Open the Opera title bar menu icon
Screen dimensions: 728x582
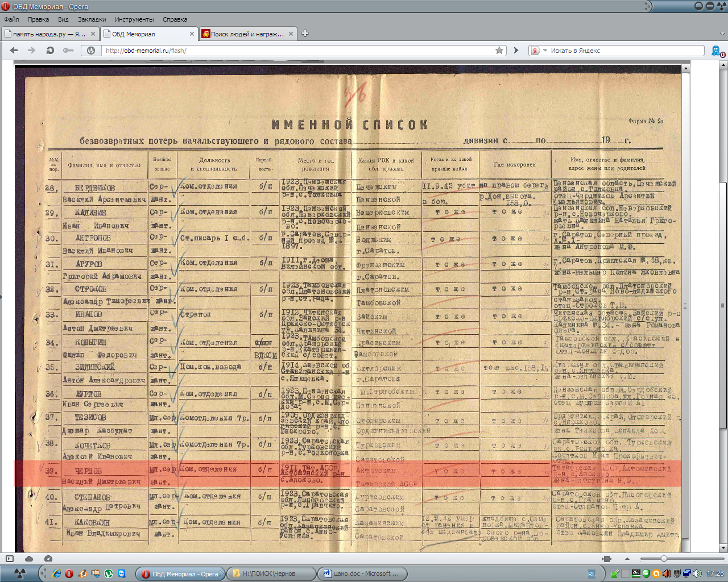(6, 6)
